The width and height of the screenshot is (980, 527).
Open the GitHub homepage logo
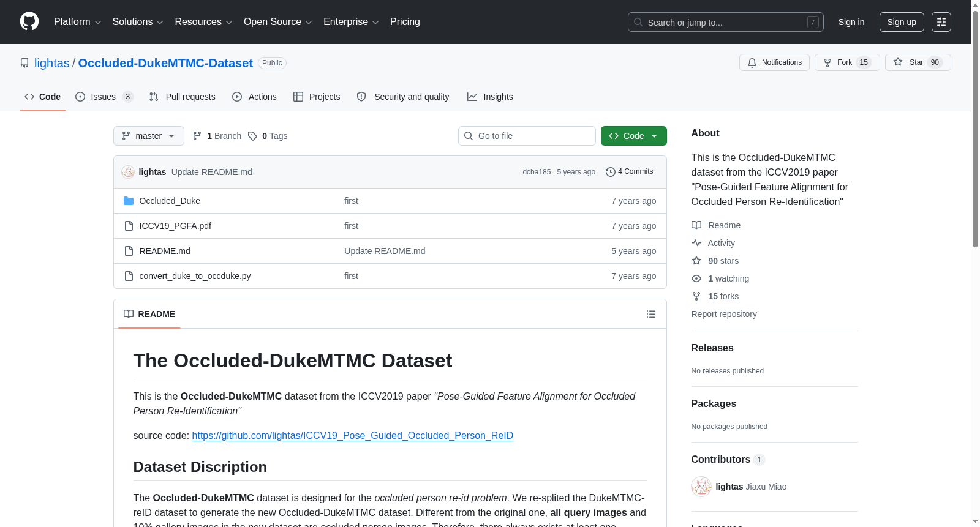pyautogui.click(x=29, y=22)
